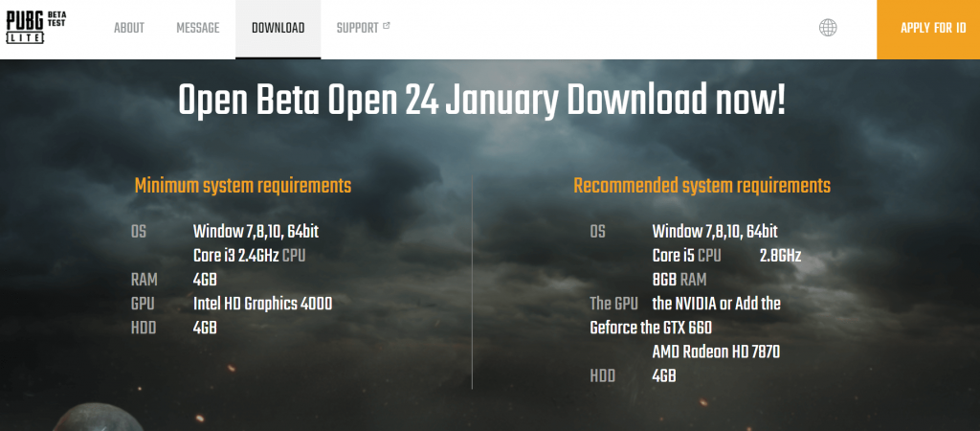This screenshot has height=431, width=980.
Task: Click the Core i5 CPU text
Action: pyautogui.click(x=686, y=255)
